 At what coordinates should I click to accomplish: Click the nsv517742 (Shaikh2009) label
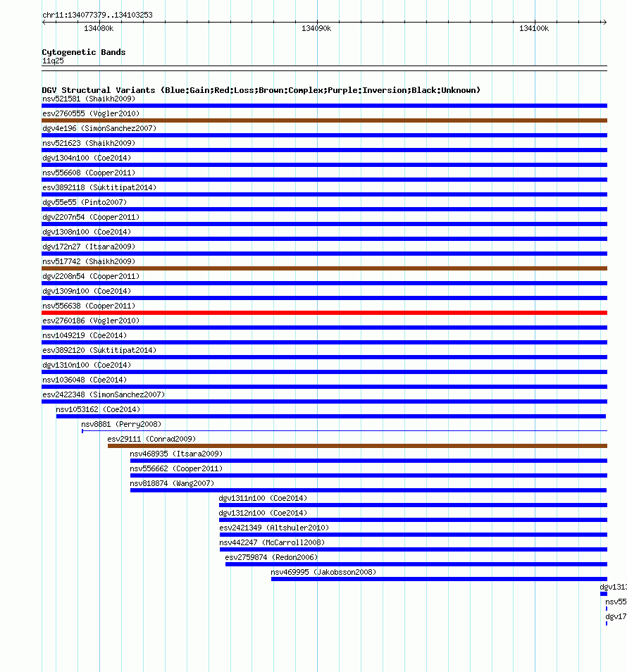coord(89,261)
